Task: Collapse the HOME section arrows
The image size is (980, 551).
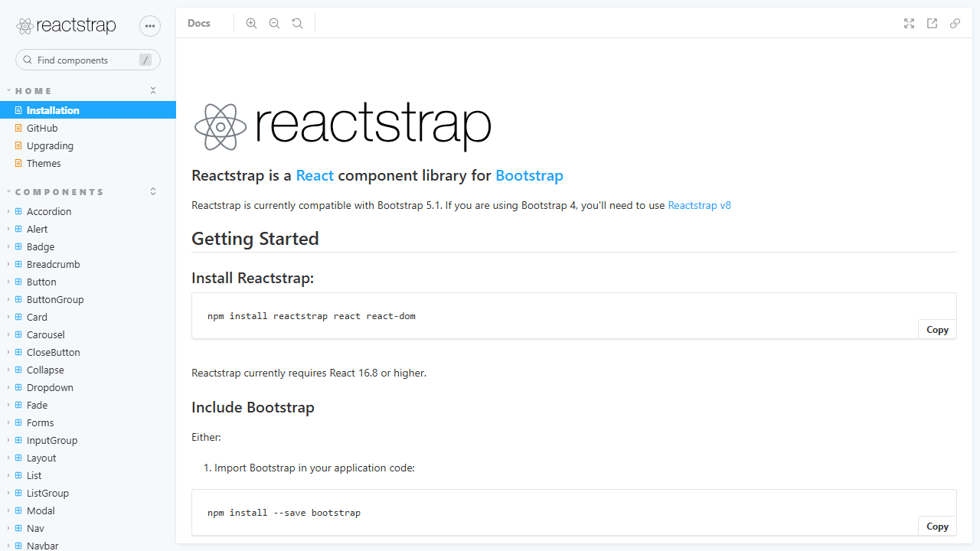Action: [x=153, y=90]
